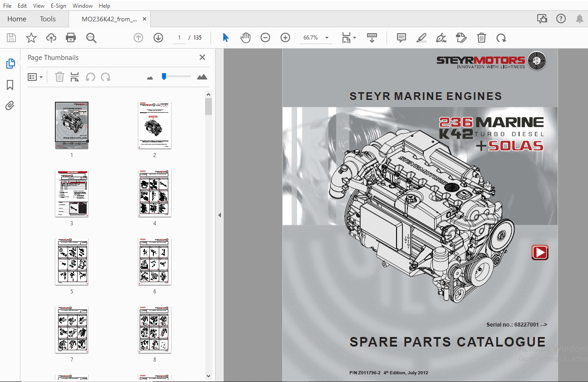Screen dimensions: 588x382
Task: Select the page 5 thumbnail
Action: (72, 261)
